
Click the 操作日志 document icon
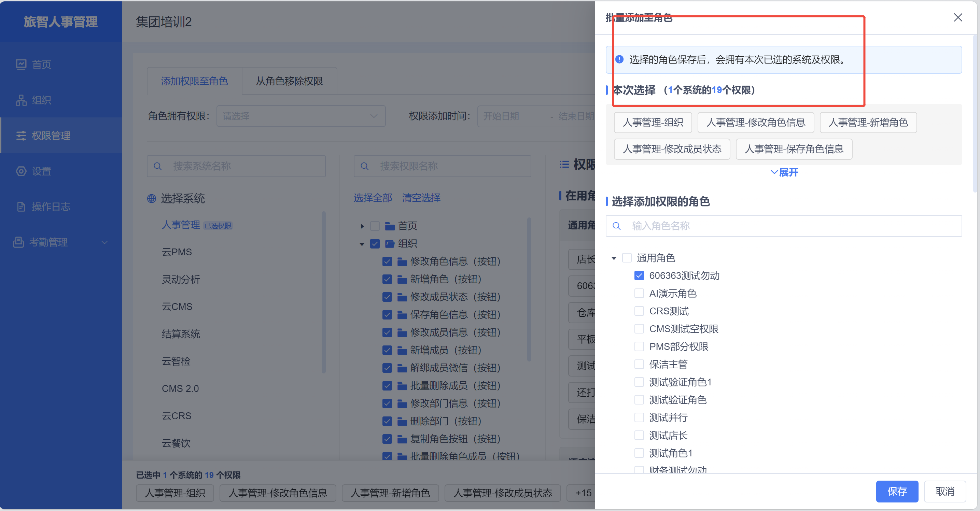point(21,207)
